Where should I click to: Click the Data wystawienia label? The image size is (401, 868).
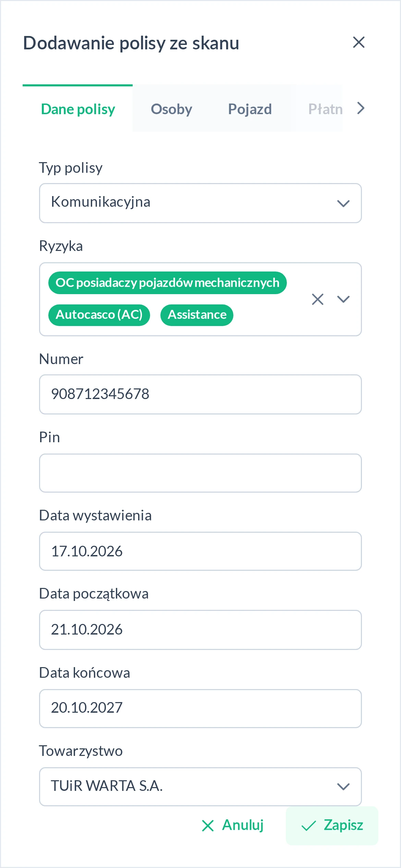point(95,515)
